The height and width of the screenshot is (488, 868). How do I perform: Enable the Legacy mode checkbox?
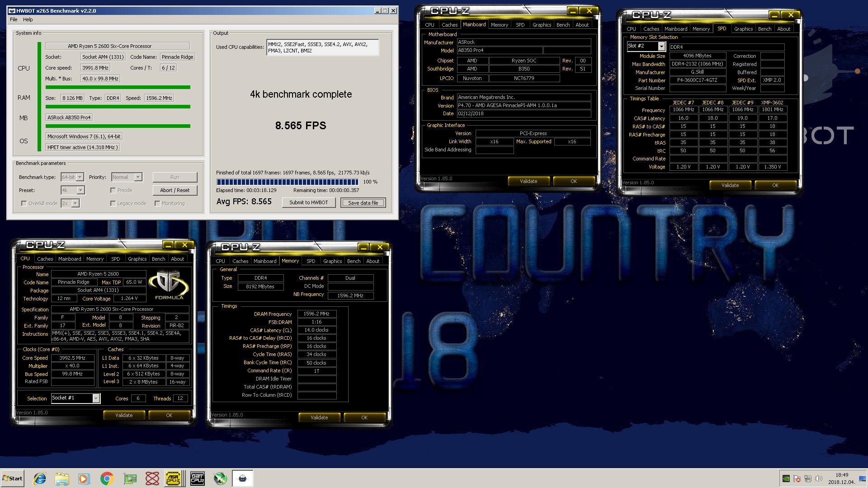tap(113, 204)
